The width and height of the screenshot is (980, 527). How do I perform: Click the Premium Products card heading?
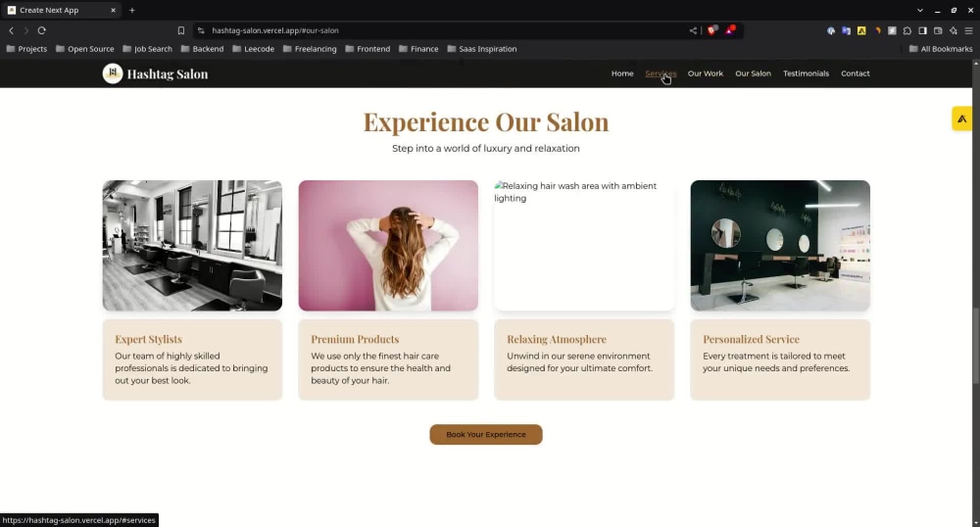pyautogui.click(x=355, y=340)
